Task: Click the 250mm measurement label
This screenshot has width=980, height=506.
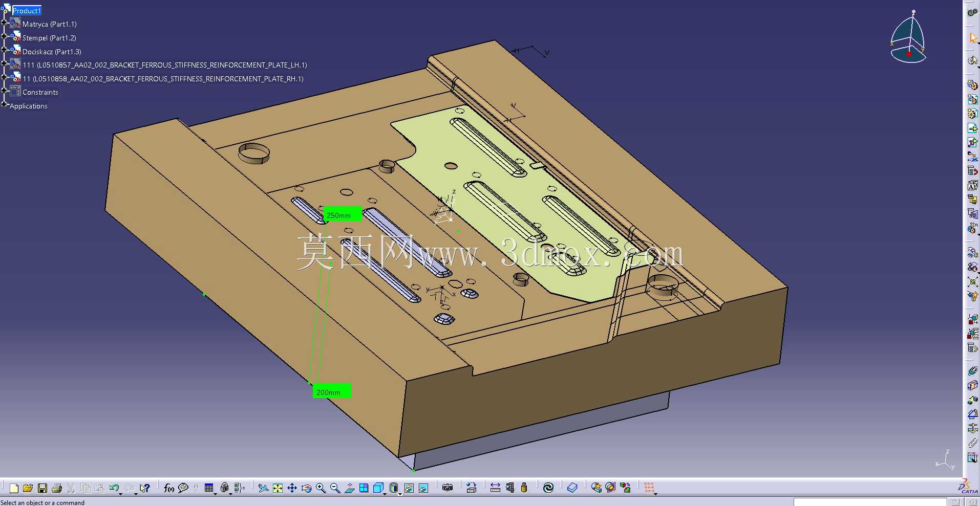Action: coord(343,214)
